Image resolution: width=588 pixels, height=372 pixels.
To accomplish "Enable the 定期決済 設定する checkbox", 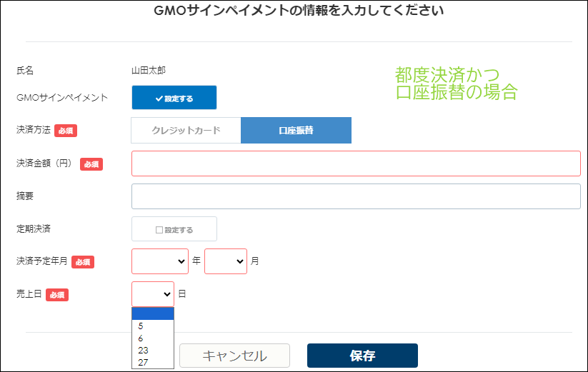I will [174, 229].
